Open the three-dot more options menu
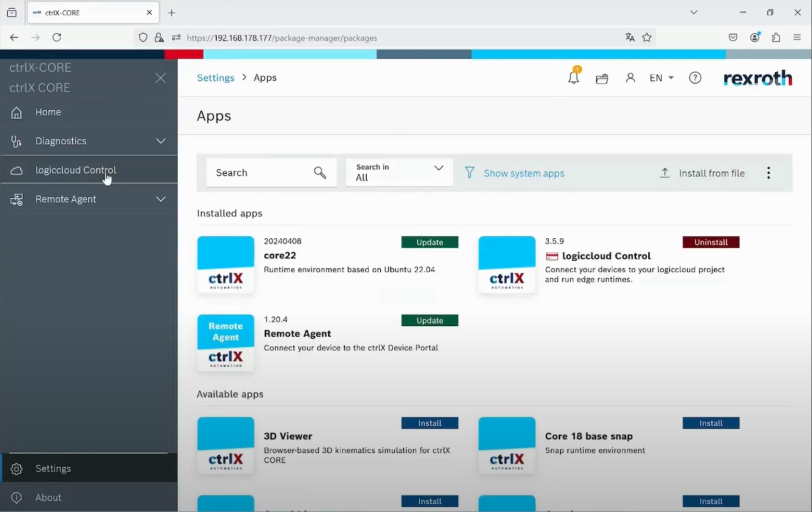812x512 pixels. pos(768,173)
